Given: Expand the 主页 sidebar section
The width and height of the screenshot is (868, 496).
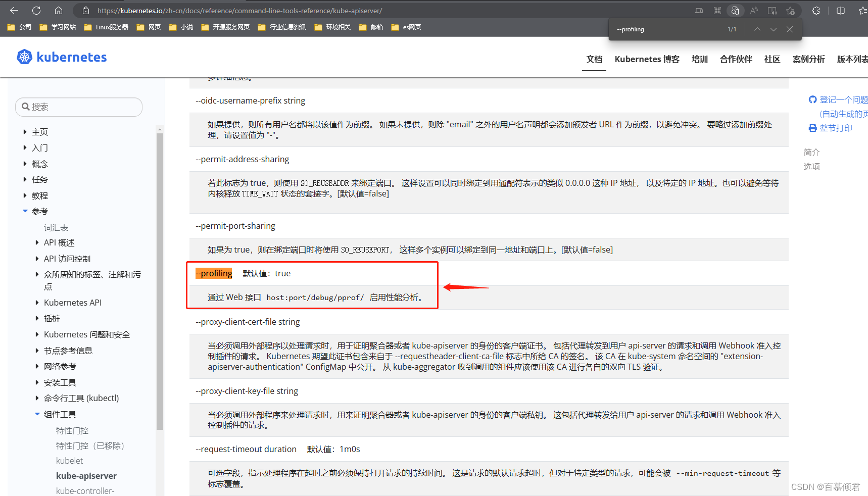Looking at the screenshot, I should coord(25,132).
